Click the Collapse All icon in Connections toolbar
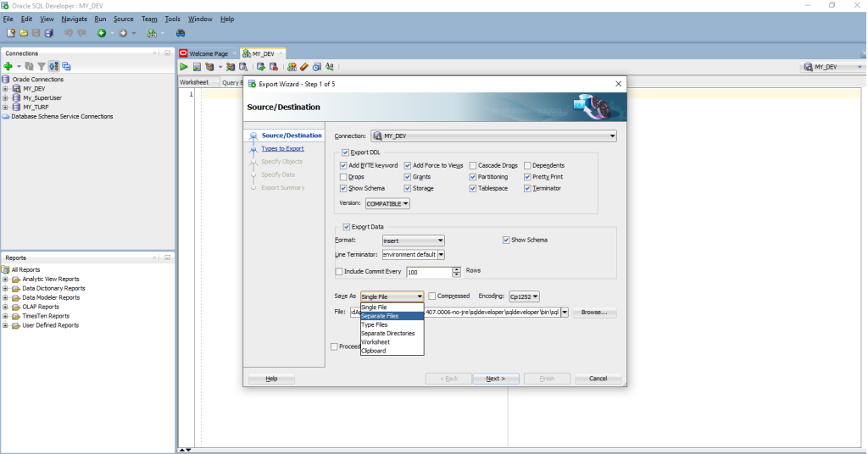868x454 pixels. coord(66,66)
